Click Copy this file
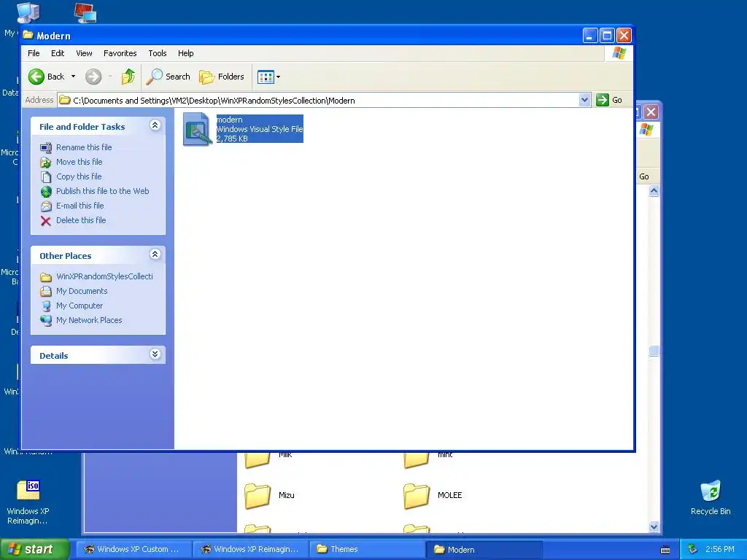Image resolution: width=747 pixels, height=560 pixels. point(79,176)
